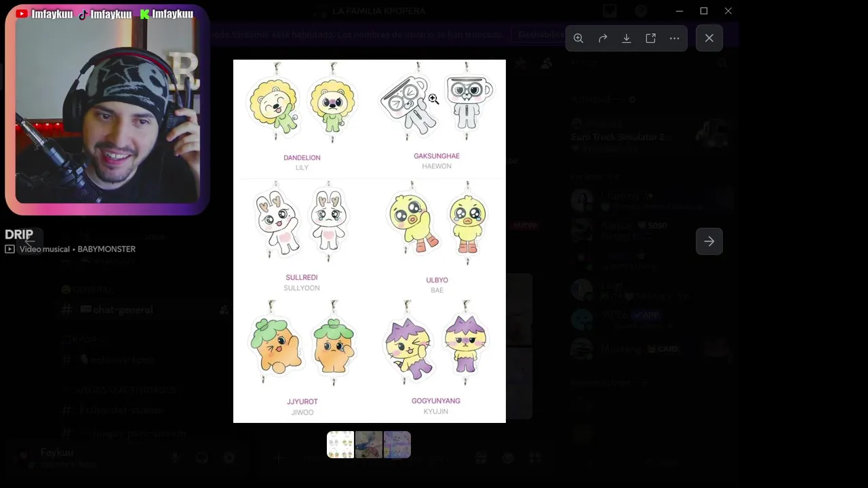Minimize the Discord window

679,11
